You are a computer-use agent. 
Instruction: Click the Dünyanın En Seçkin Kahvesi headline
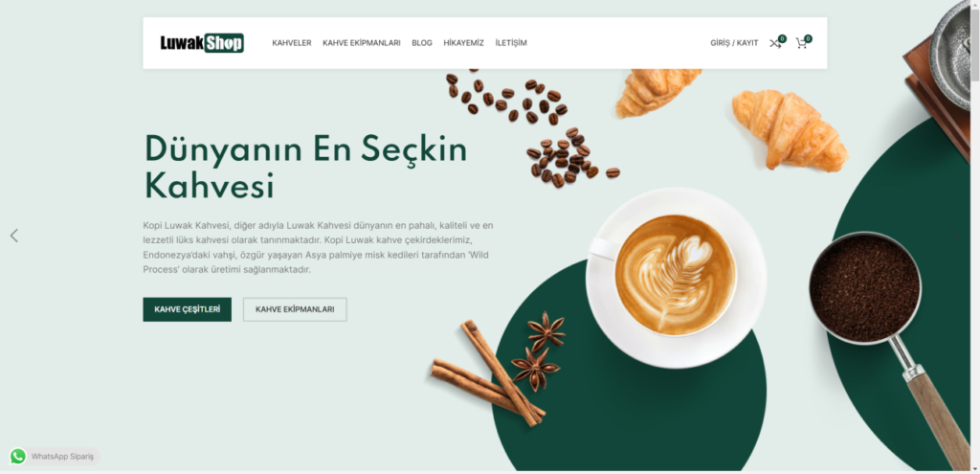click(305, 167)
